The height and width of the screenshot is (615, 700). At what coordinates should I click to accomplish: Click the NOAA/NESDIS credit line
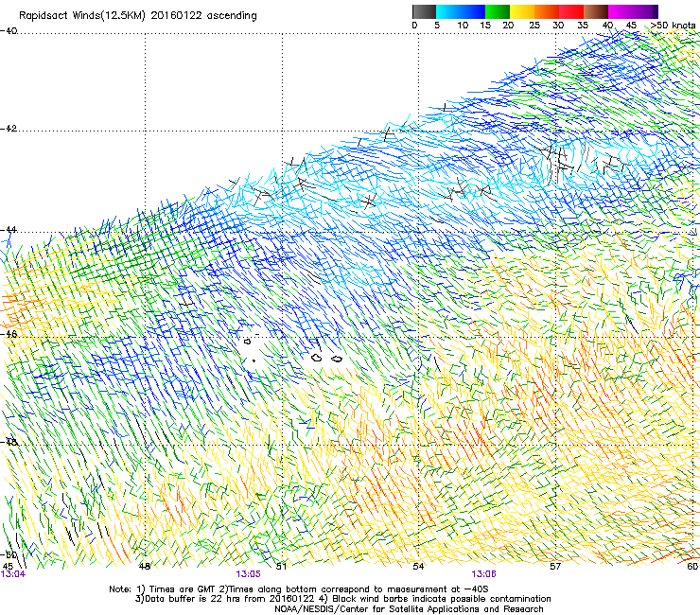tap(409, 609)
